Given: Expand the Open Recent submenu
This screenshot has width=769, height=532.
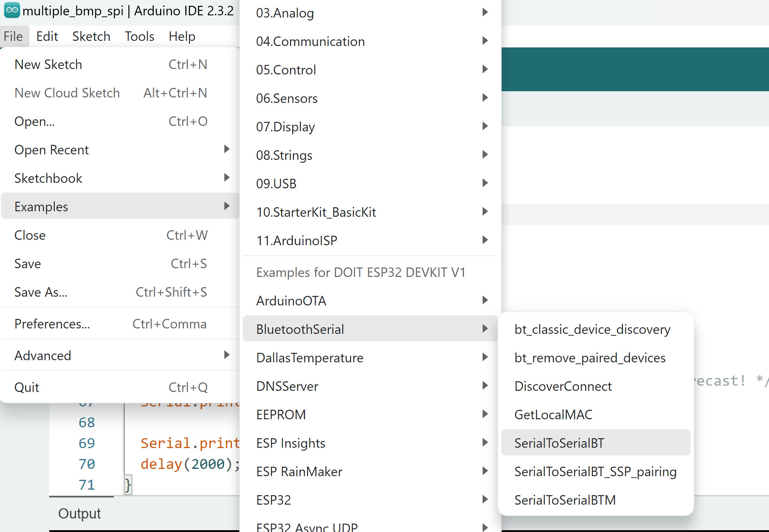Looking at the screenshot, I should [x=120, y=150].
